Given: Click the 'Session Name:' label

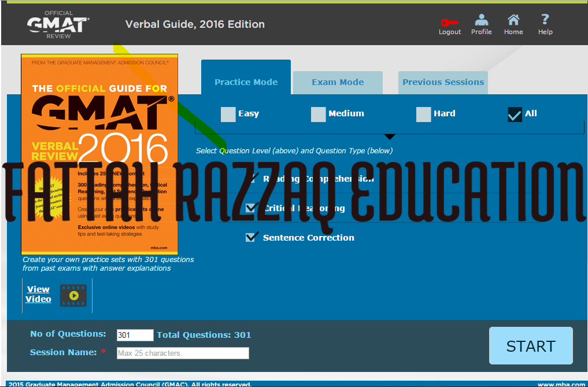Looking at the screenshot, I should 63,352.
